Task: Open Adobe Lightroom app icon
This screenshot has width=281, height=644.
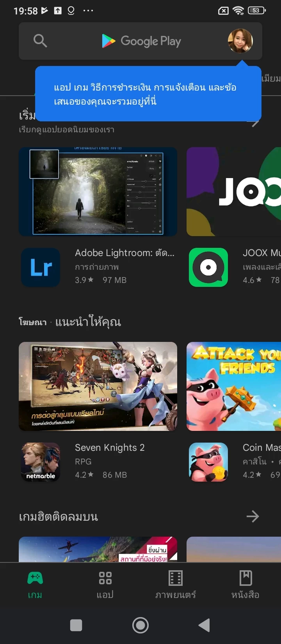Action: (x=41, y=267)
